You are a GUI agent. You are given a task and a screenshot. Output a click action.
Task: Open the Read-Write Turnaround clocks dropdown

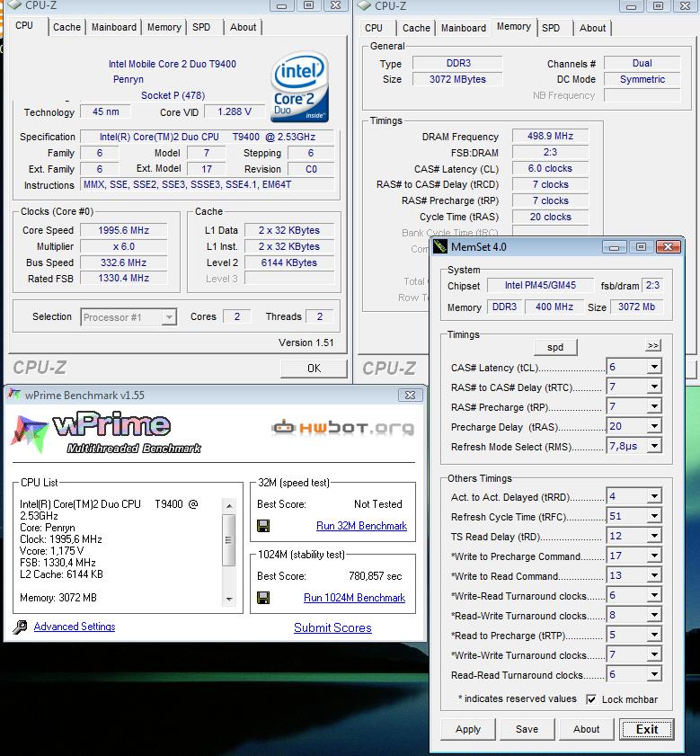(654, 615)
